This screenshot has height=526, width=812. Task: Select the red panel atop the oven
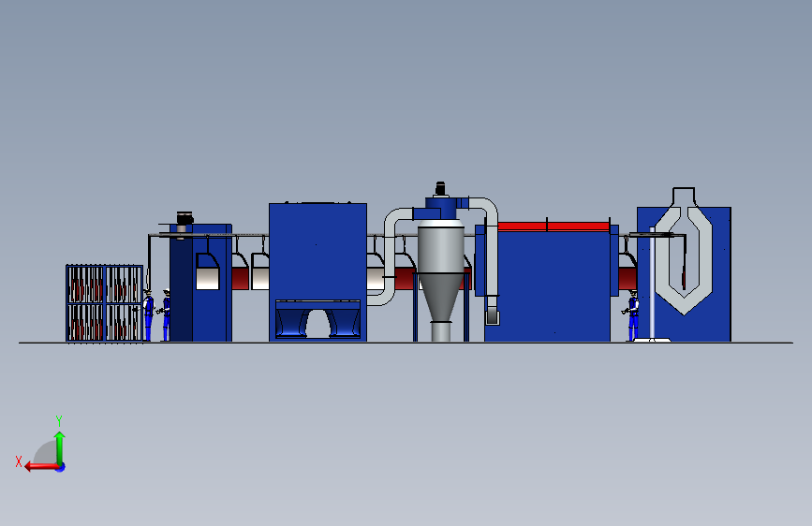554,226
